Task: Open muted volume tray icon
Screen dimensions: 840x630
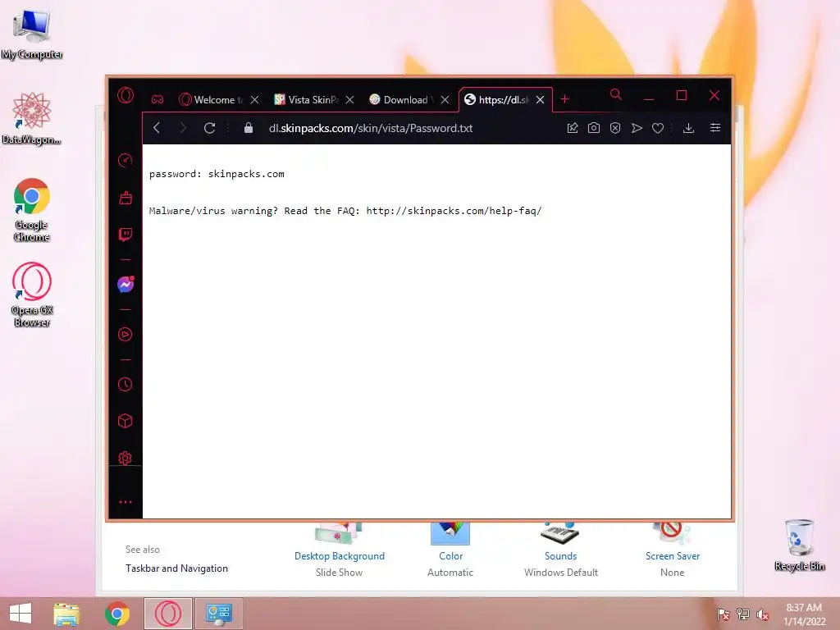Action: [763, 614]
